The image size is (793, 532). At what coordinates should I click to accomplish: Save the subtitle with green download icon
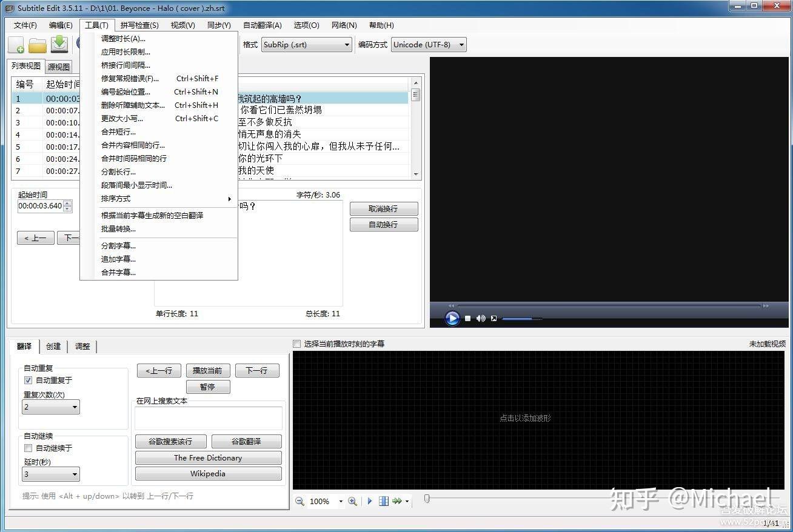(59, 44)
